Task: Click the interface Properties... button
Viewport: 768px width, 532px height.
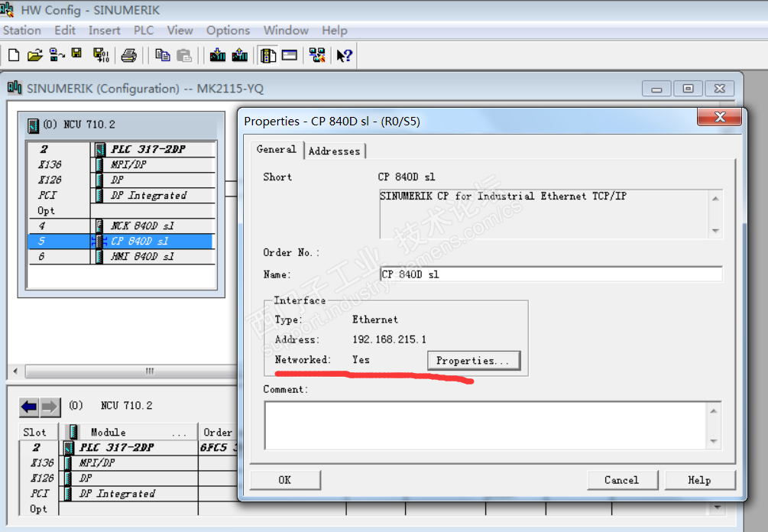Action: tap(474, 361)
